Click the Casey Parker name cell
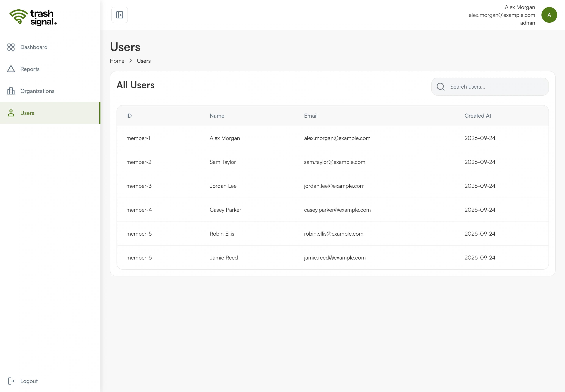This screenshot has height=392, width=565. point(225,210)
